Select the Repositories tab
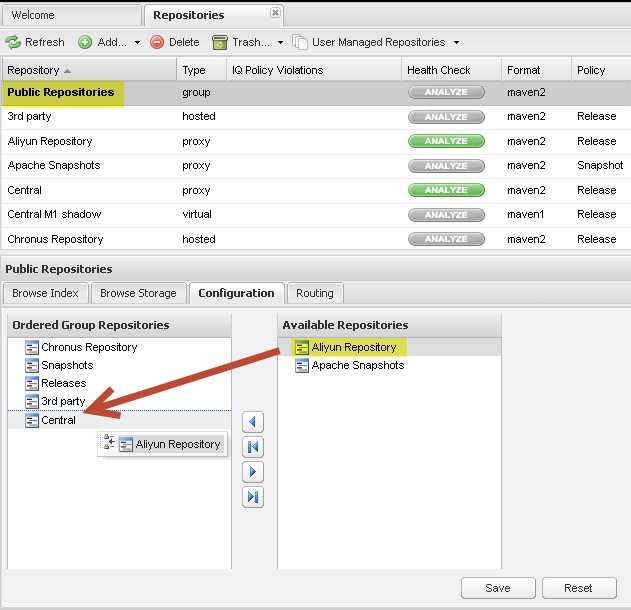The height and width of the screenshot is (610, 631). pos(213,15)
